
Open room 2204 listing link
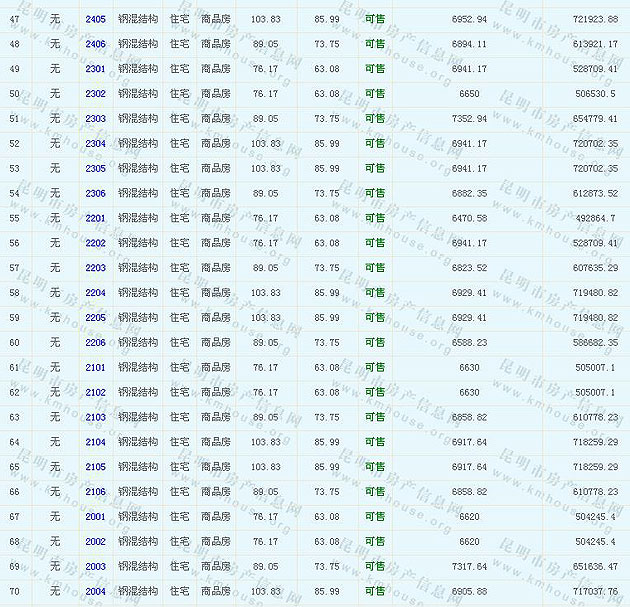(95, 293)
